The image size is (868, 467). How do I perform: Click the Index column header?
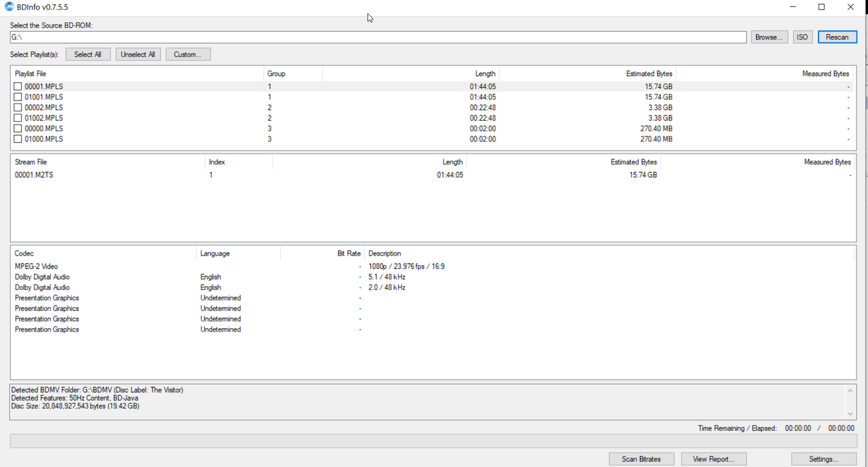[x=238, y=162]
